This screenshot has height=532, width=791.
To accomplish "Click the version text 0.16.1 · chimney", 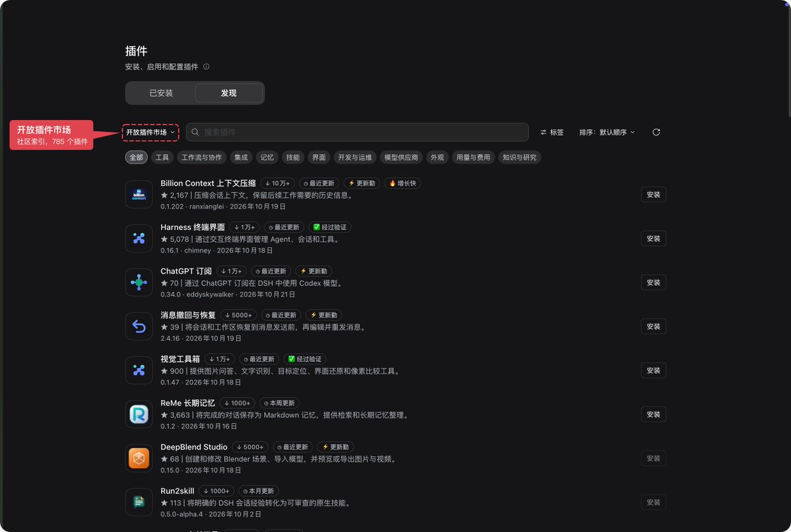I will pos(185,251).
